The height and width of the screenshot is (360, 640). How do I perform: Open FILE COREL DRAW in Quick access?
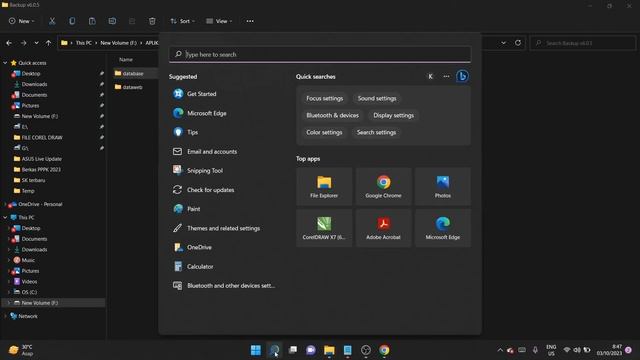[42, 138]
